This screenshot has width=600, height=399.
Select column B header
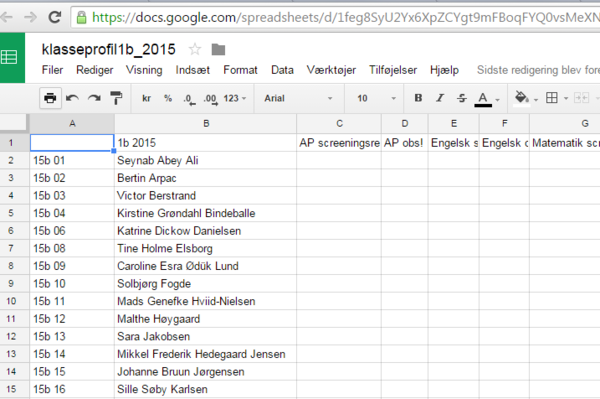click(205, 124)
